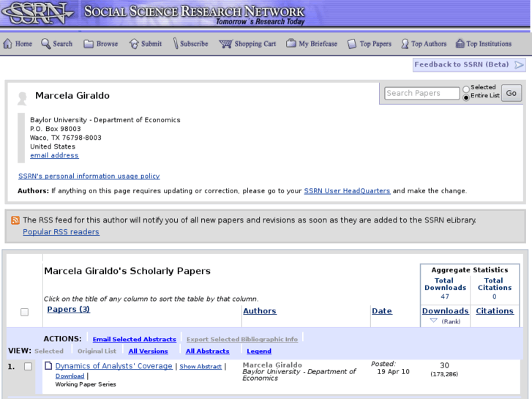Click 'Working Paper Series' label
Screen dimensions: 532x399
pos(86,384)
